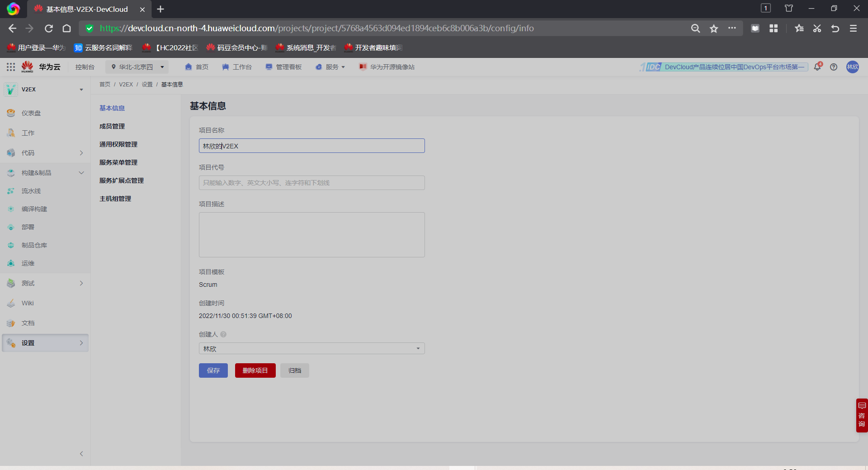Reload the page
Image resolution: width=868 pixels, height=470 pixels.
pos(49,28)
